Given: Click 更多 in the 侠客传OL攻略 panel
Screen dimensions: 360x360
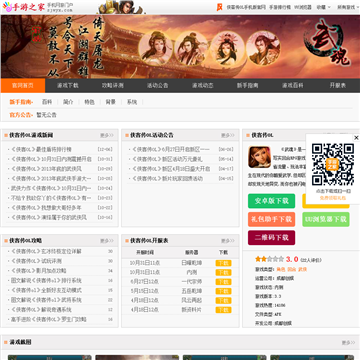Looking at the screenshot, I should [x=107, y=241].
